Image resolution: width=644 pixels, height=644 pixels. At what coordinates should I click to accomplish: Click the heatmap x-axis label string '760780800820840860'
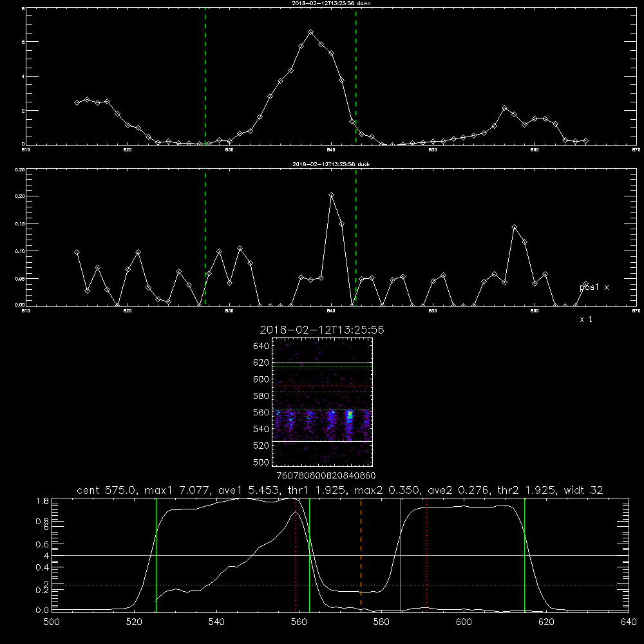(x=327, y=475)
